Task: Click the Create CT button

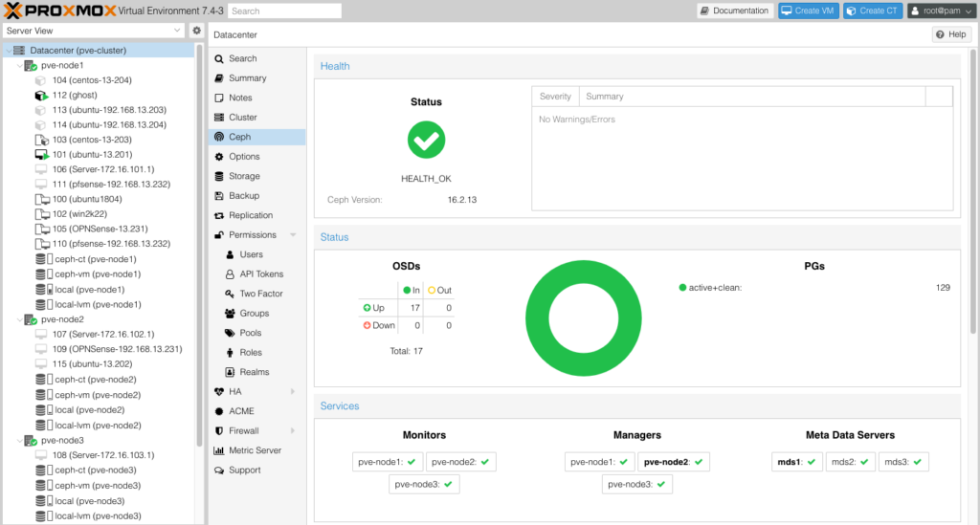Action: pyautogui.click(x=873, y=11)
